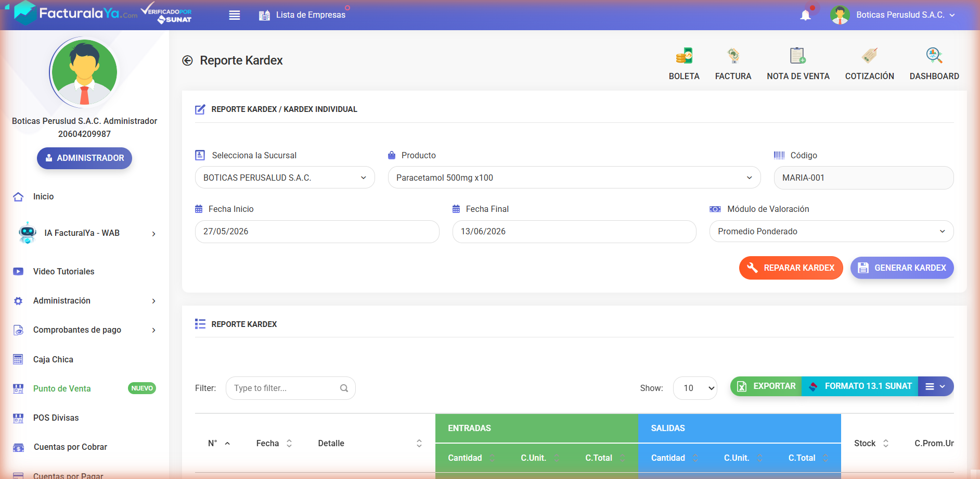Open the Cotización shortcut icon

869,56
